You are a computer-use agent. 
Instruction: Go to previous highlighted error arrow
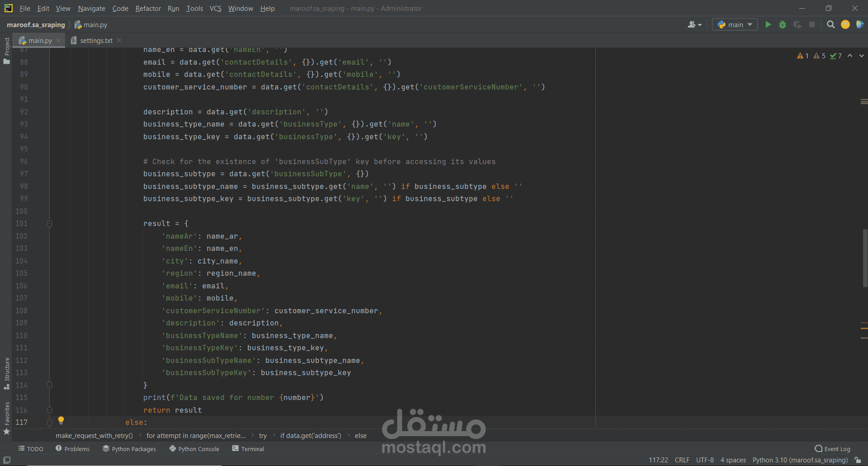tap(850, 56)
